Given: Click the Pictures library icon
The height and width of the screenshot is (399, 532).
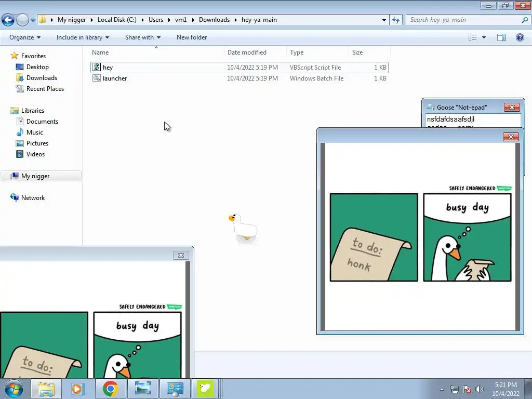Looking at the screenshot, I should (20, 143).
